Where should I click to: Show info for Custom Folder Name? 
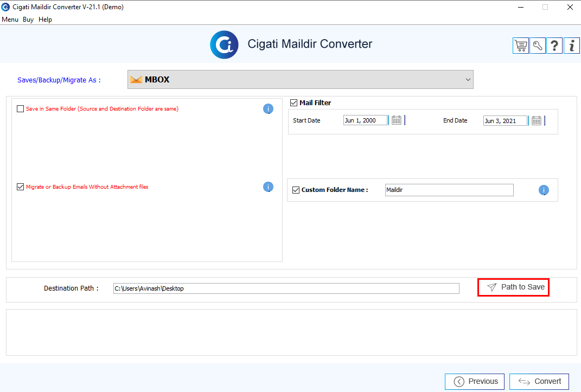[544, 190]
